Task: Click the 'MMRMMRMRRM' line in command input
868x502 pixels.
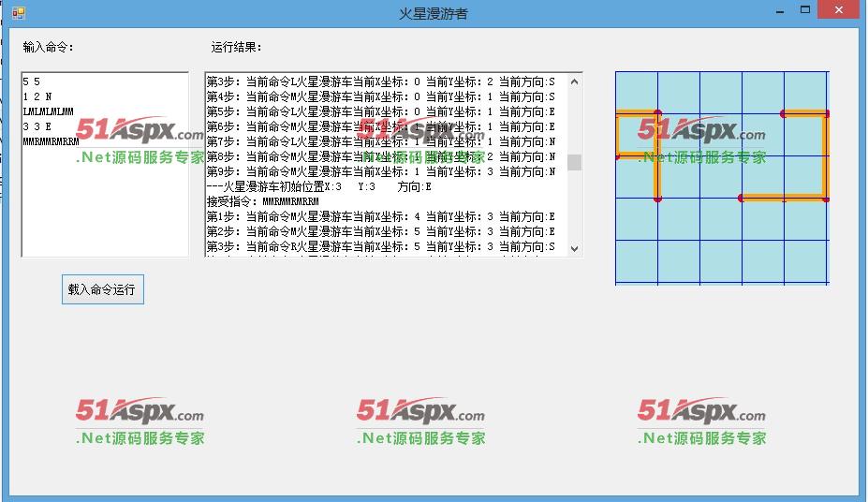Action: point(51,141)
